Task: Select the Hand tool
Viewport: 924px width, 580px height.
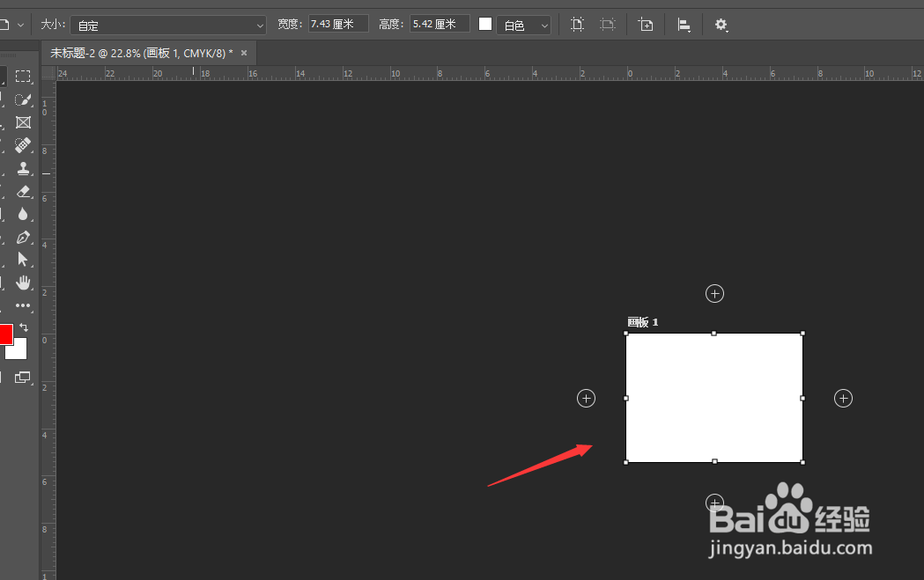Action: (x=23, y=283)
